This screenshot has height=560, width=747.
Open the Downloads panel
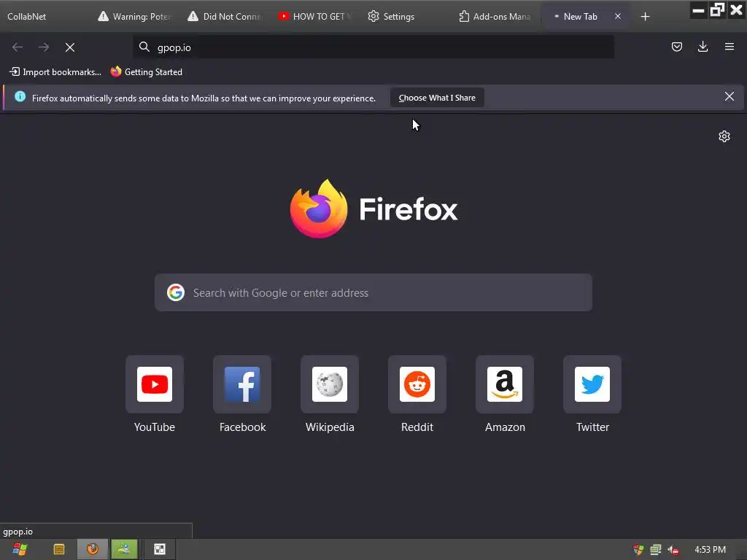(x=703, y=47)
